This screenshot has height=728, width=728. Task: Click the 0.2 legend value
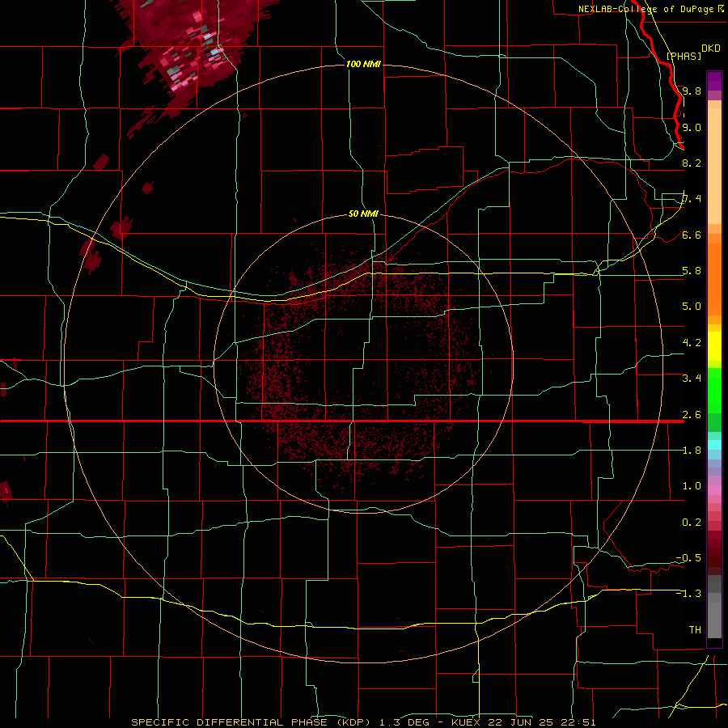692,522
